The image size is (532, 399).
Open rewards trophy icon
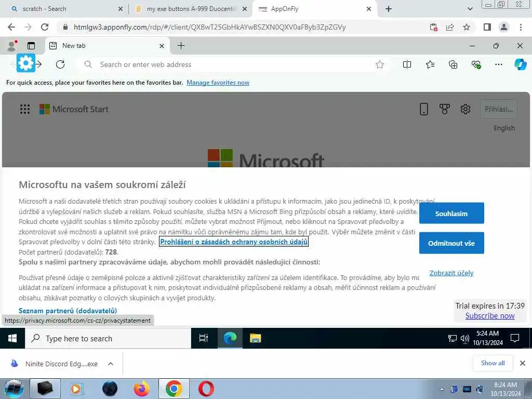click(445, 109)
